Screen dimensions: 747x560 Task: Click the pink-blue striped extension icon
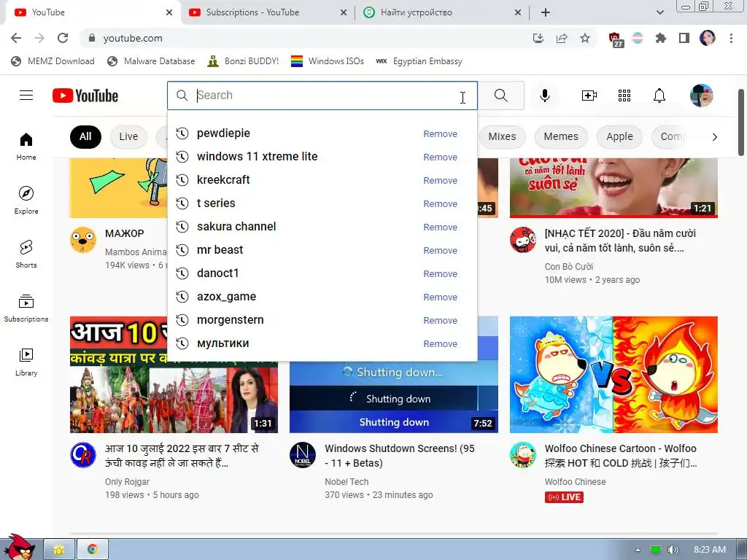[x=638, y=38]
